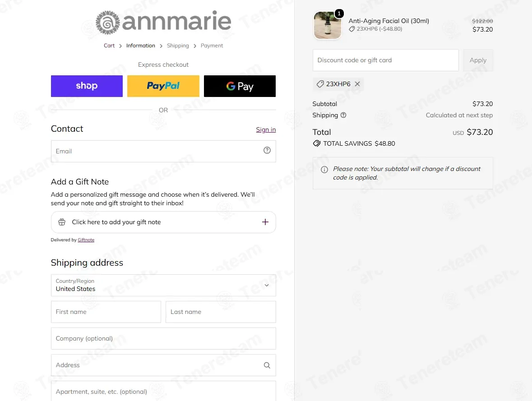Click the email help question mark icon

(267, 150)
